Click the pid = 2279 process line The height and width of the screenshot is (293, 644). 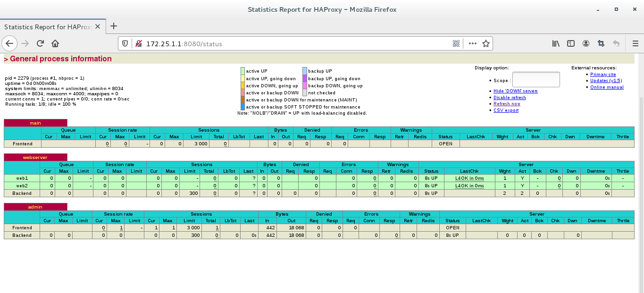tap(44, 78)
